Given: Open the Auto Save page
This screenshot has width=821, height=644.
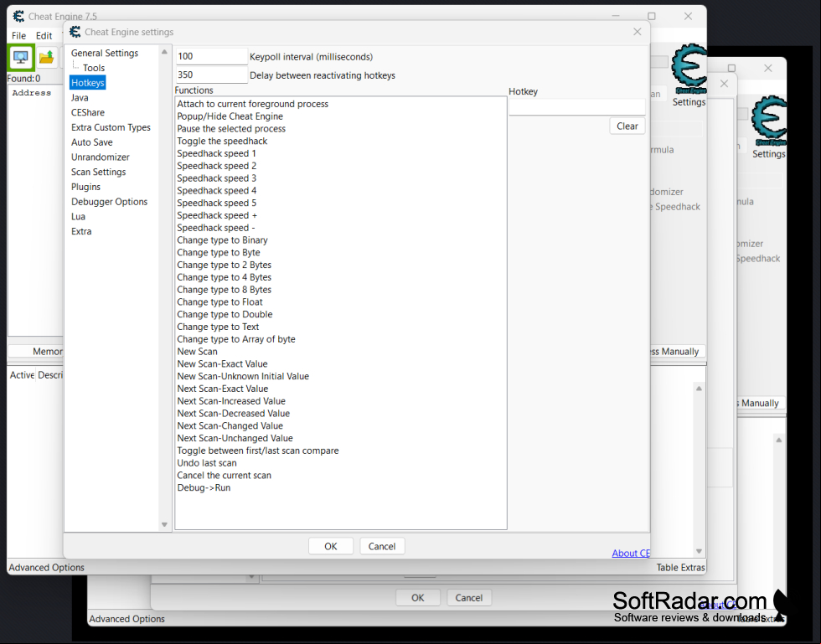Looking at the screenshot, I should (92, 142).
